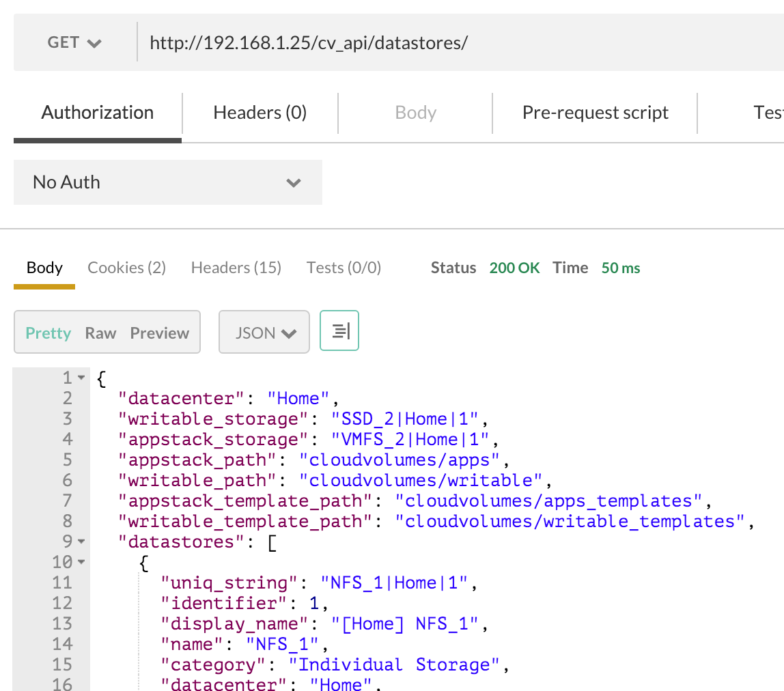This screenshot has width=784, height=691.
Task: Select the response Body tab
Action: pos(44,268)
